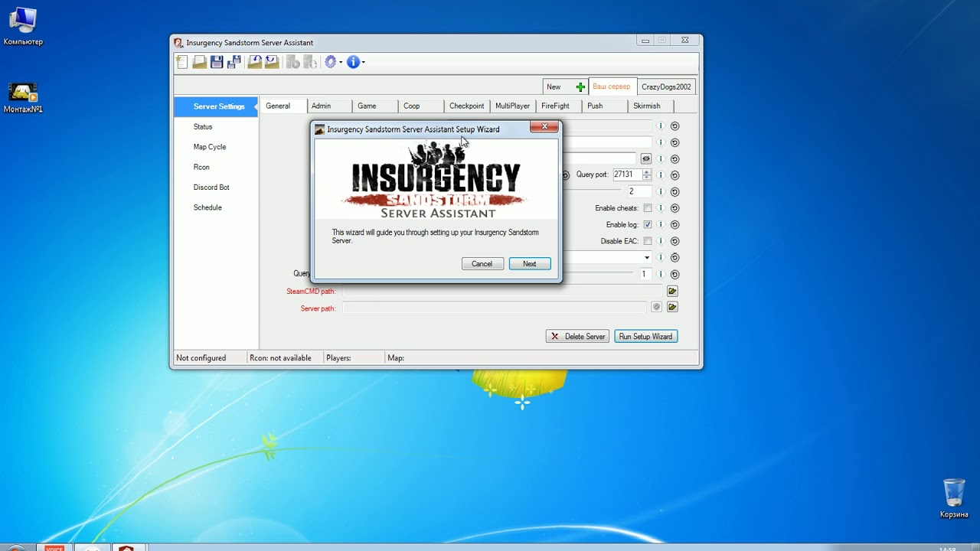This screenshot has width=980, height=551.
Task: Select the CrazyDogs2002 profile tab
Action: click(666, 87)
